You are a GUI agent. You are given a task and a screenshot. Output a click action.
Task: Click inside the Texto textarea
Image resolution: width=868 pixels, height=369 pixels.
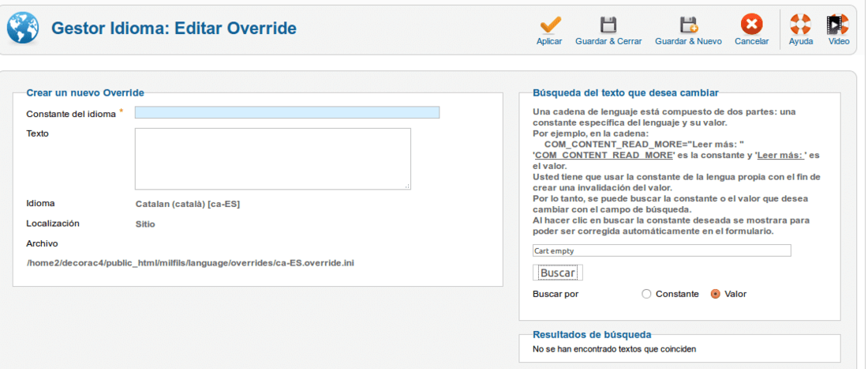(x=272, y=159)
